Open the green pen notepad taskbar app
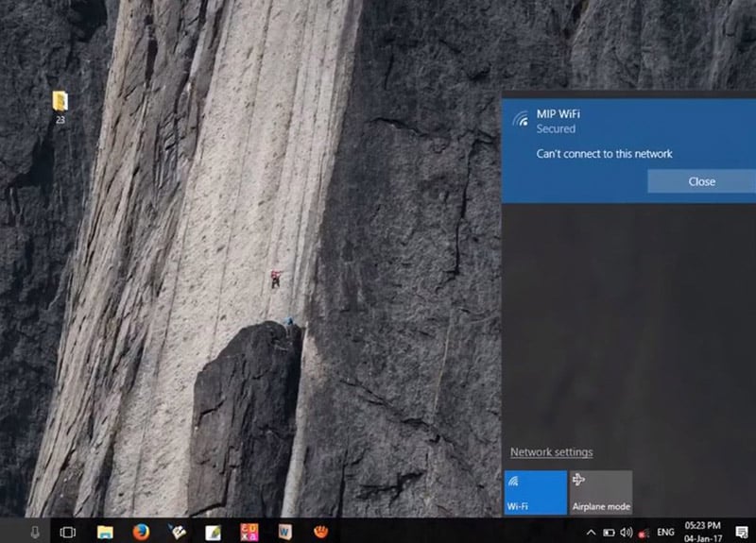Screen dimensions: 756x543 point(214,533)
